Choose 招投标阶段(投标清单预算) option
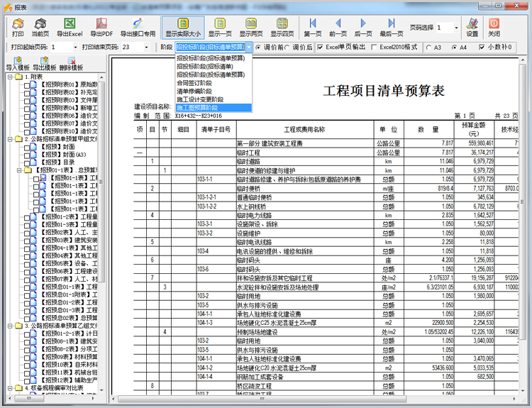The width and height of the screenshot is (532, 408). click(x=214, y=75)
